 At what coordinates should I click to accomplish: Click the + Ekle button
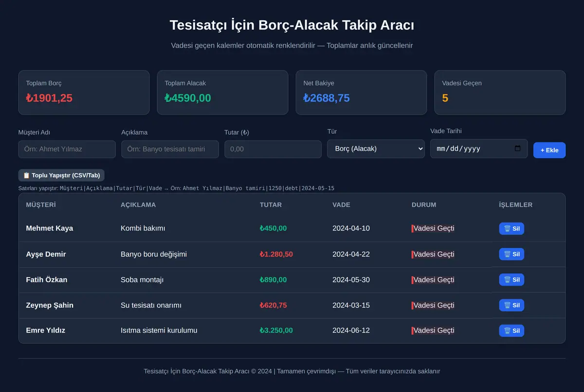(x=549, y=150)
